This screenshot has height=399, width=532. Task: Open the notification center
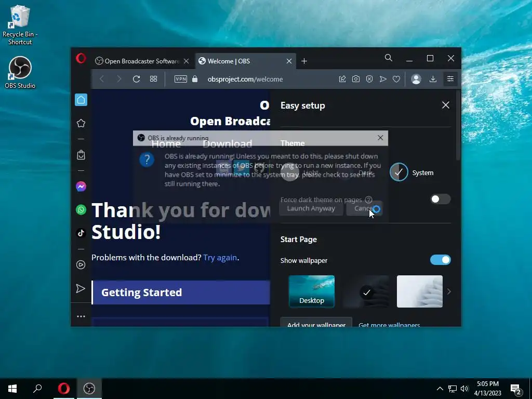point(516,389)
